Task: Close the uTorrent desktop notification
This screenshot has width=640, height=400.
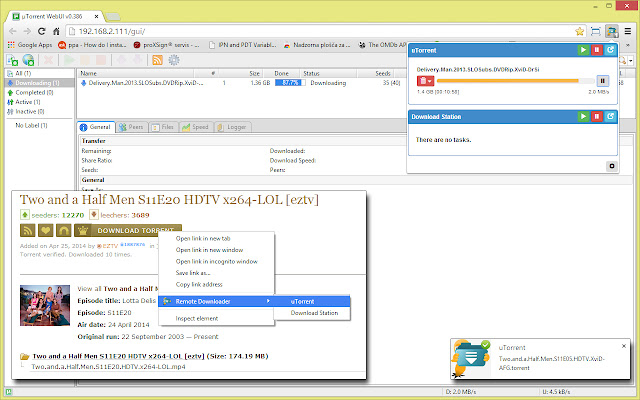Action: click(624, 346)
